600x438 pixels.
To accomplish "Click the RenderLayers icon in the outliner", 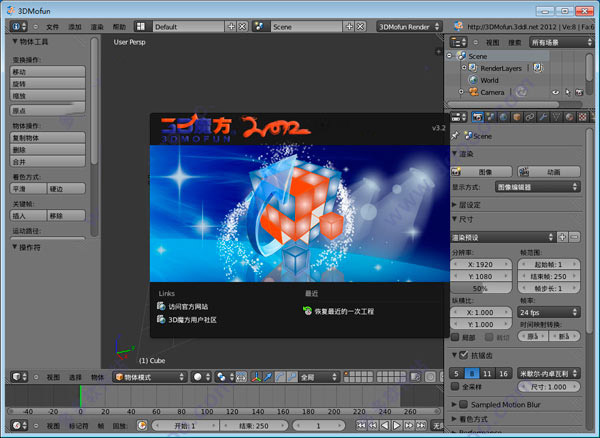I will pos(473,68).
